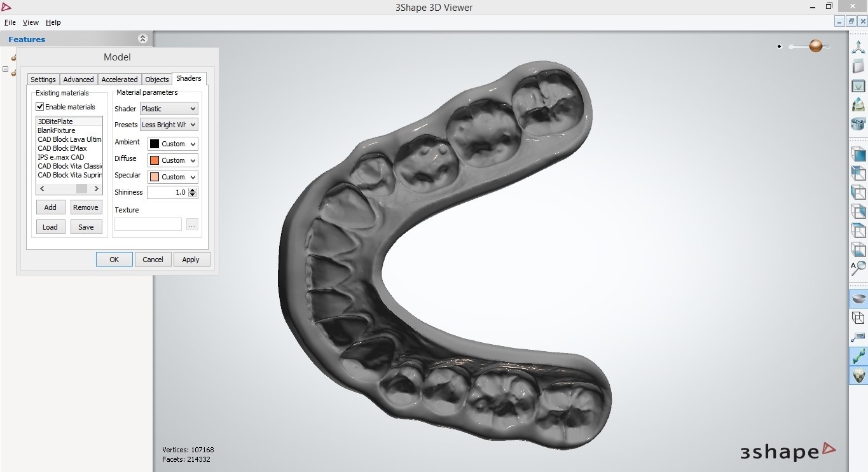Click the bowl-shaped shading icon
The width and height of the screenshot is (868, 472).
858,297
